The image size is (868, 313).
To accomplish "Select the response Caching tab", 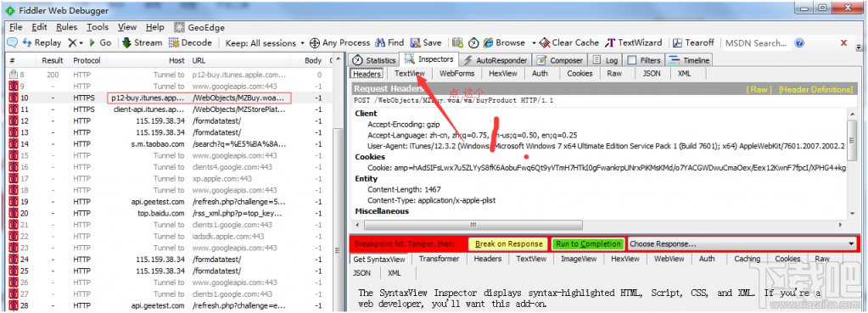I will point(748,259).
